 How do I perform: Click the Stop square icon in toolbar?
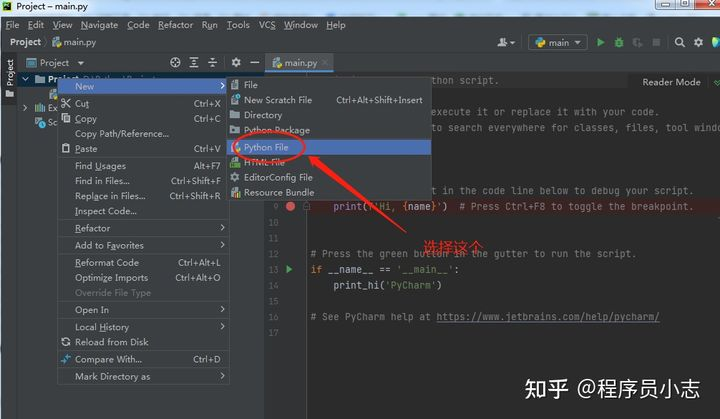656,42
